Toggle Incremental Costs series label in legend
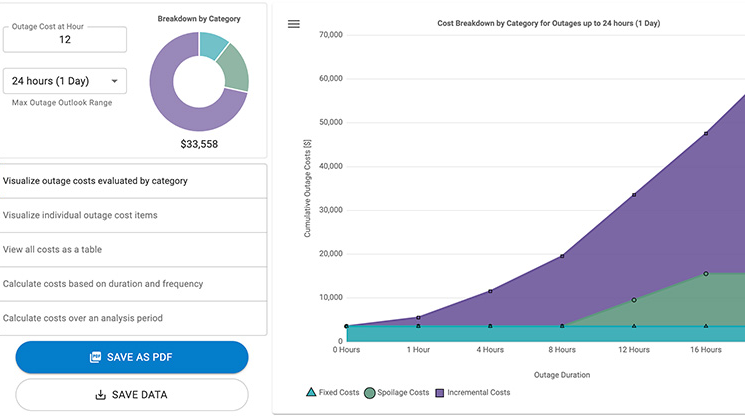This screenshot has height=419, width=745. point(478,393)
